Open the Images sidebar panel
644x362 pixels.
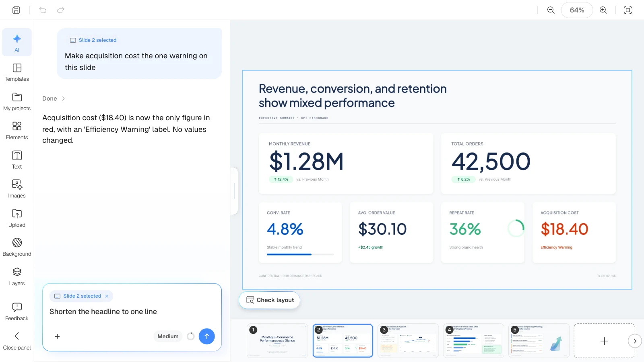tap(17, 189)
